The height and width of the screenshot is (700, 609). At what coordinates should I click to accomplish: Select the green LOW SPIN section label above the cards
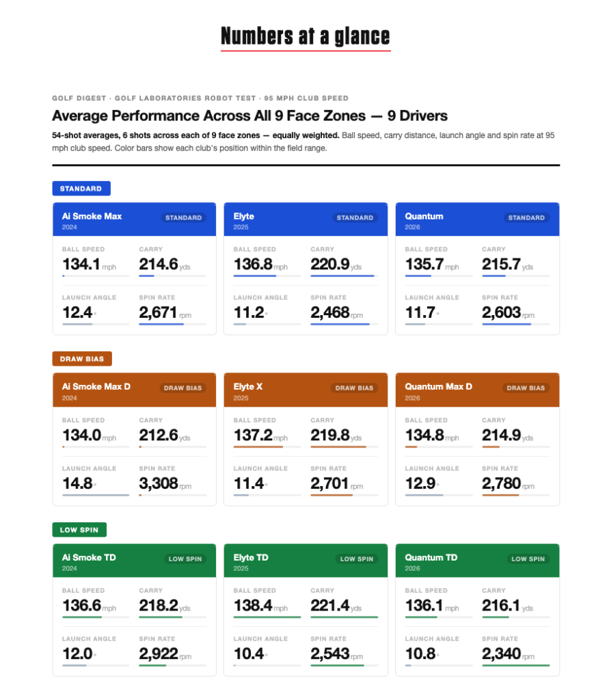click(x=79, y=530)
